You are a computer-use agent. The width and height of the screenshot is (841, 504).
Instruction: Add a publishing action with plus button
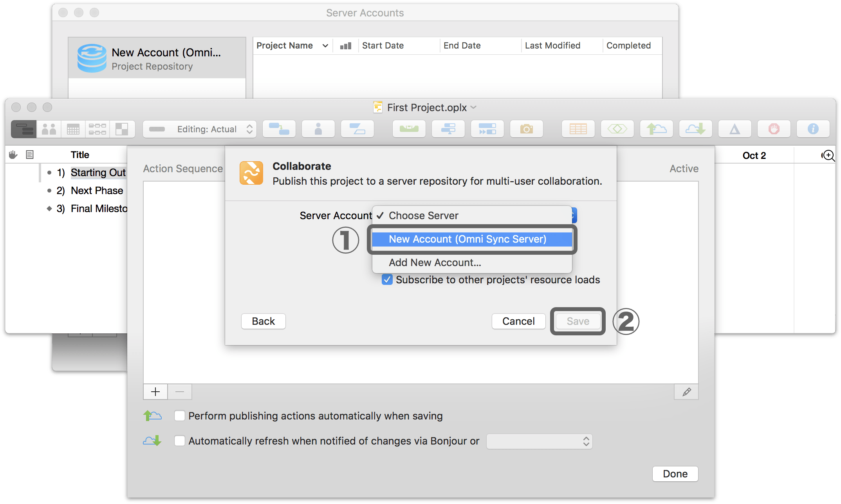(155, 392)
